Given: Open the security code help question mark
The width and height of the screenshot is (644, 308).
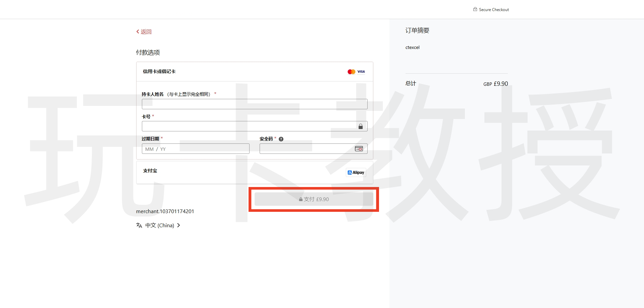Looking at the screenshot, I should 281,139.
